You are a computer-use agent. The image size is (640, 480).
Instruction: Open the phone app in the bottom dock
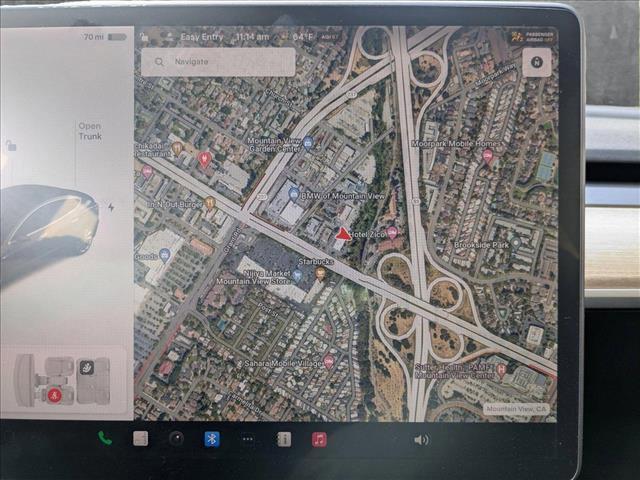click(x=105, y=439)
